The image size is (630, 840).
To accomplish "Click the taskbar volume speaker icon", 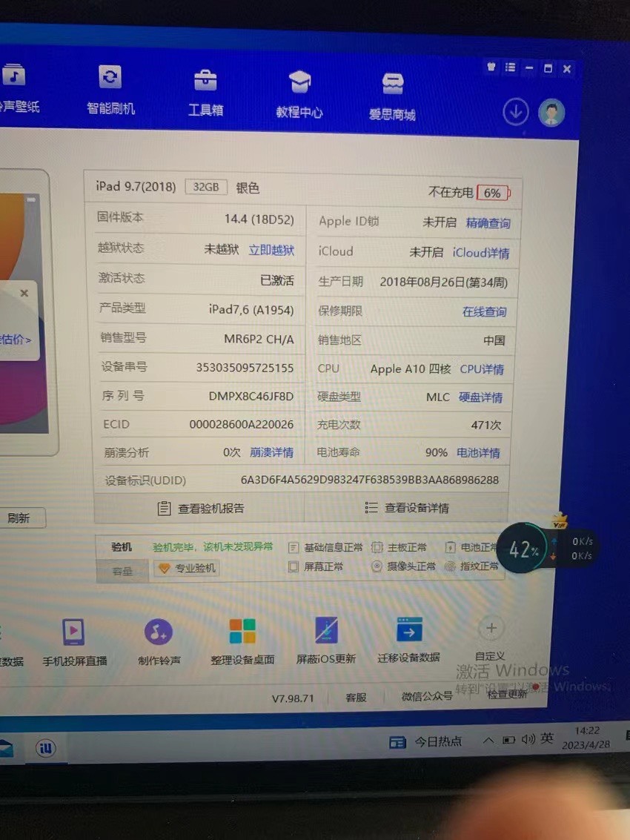I will click(x=528, y=739).
